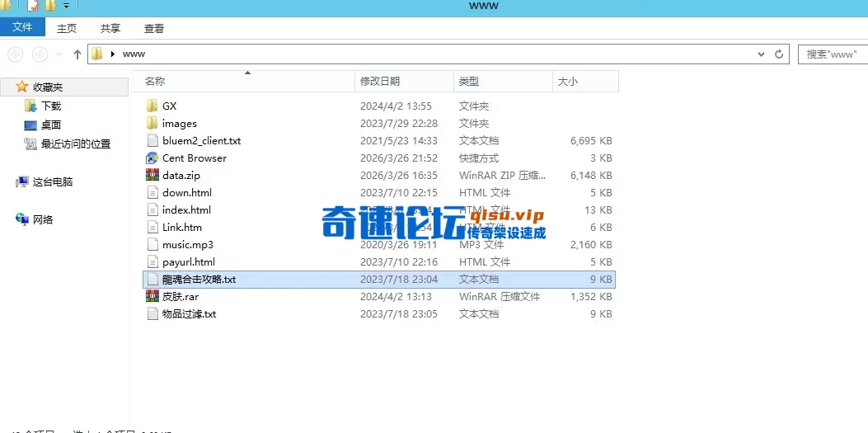Expand the address bar breadcrumb chevron before www
Screen dimensions: 868x433
tap(113, 54)
